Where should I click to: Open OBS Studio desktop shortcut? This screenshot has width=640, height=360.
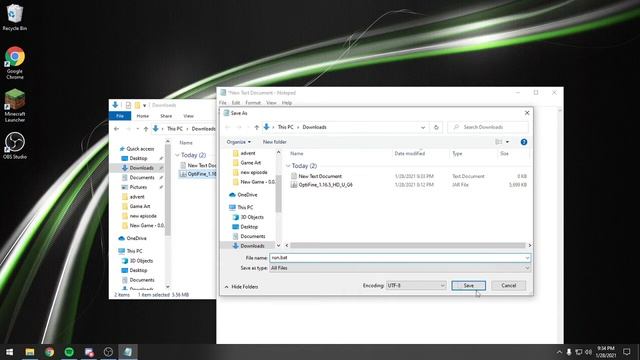pyautogui.click(x=15, y=145)
